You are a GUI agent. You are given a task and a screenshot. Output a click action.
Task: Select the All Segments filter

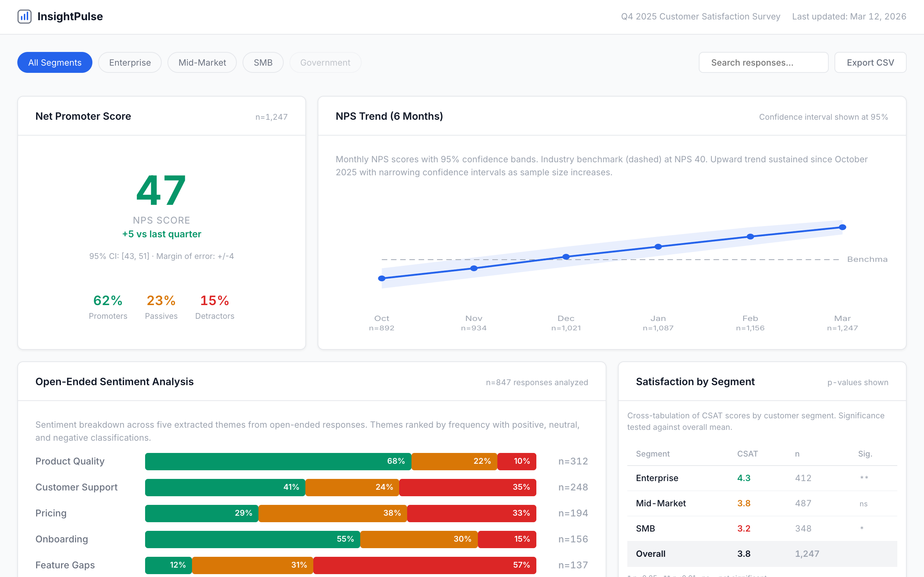click(55, 62)
